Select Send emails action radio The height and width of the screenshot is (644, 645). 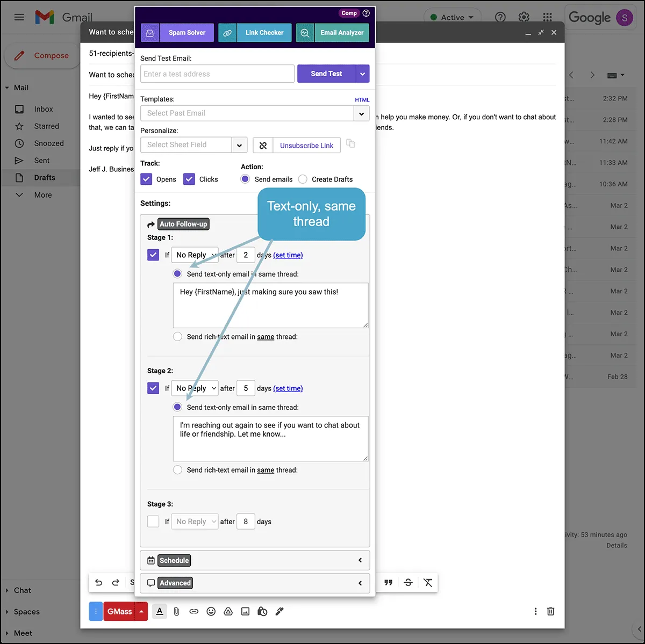[245, 179]
